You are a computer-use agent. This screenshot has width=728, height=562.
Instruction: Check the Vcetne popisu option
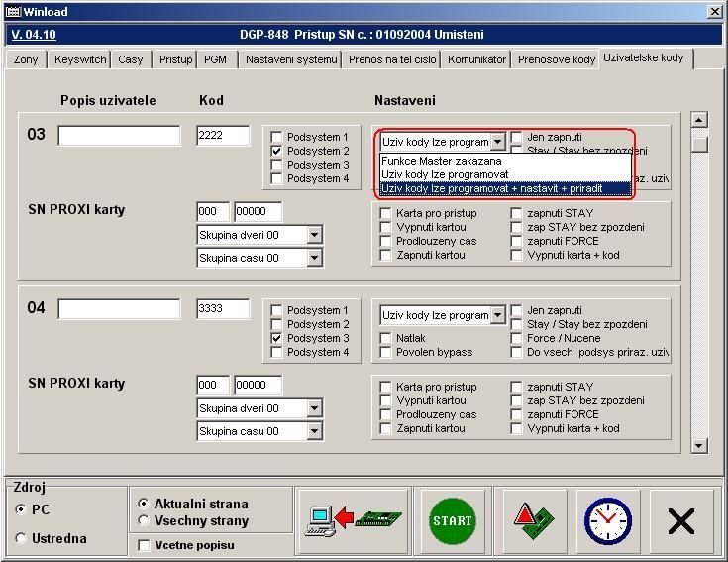click(145, 545)
